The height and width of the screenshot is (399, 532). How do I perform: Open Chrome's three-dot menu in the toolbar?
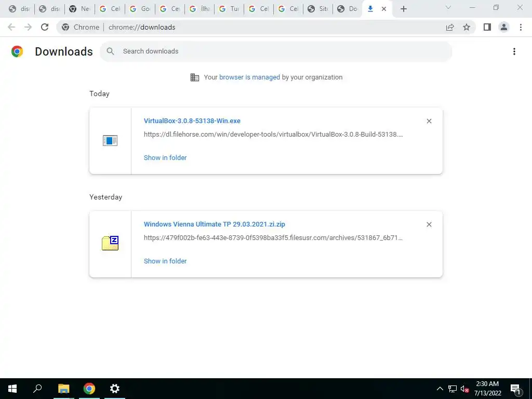(x=521, y=27)
